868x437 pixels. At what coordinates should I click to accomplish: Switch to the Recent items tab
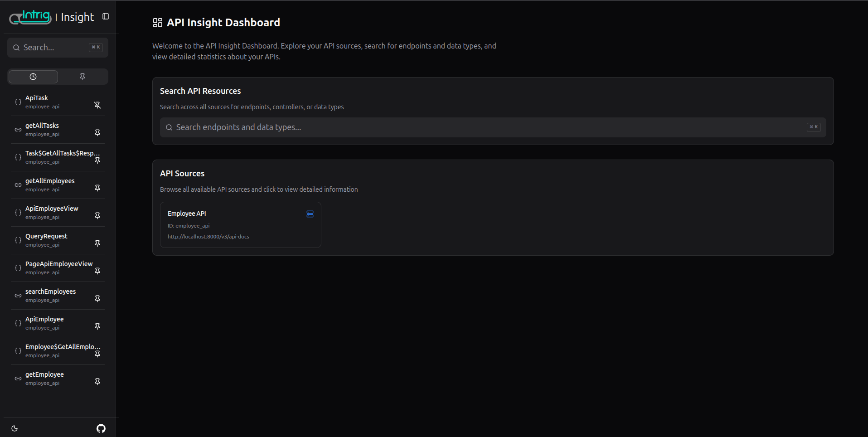point(33,76)
